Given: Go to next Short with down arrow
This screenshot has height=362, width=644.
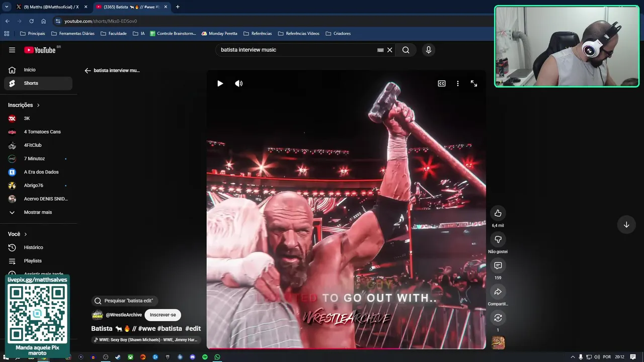Looking at the screenshot, I should [626, 225].
